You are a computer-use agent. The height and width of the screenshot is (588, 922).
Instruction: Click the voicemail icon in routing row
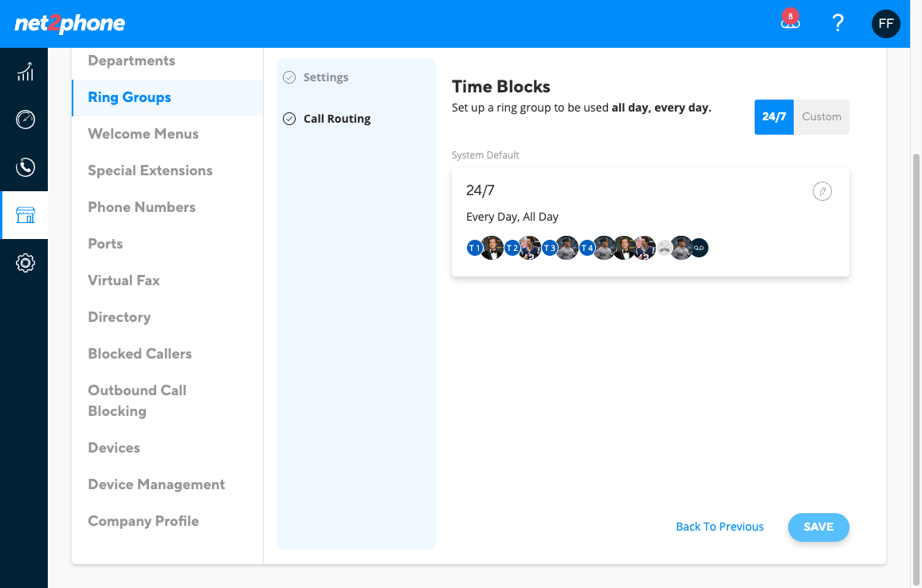pos(699,248)
